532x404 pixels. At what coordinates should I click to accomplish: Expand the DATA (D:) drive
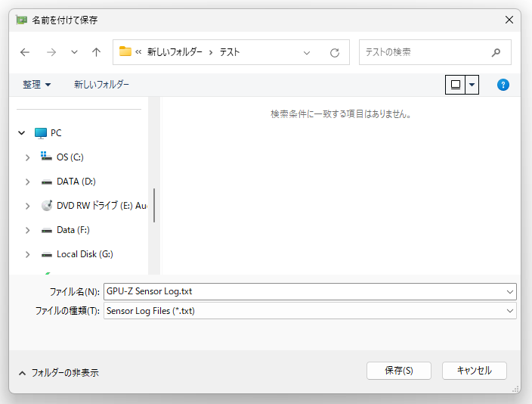(27, 182)
